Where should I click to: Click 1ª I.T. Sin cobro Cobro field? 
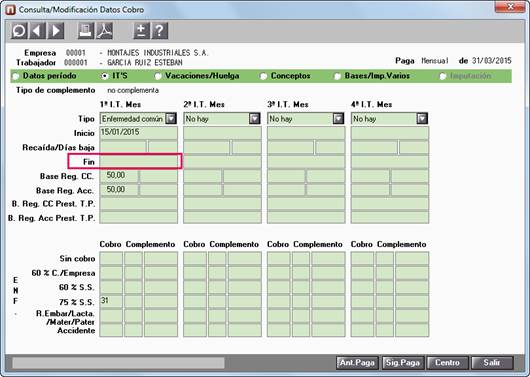point(111,259)
